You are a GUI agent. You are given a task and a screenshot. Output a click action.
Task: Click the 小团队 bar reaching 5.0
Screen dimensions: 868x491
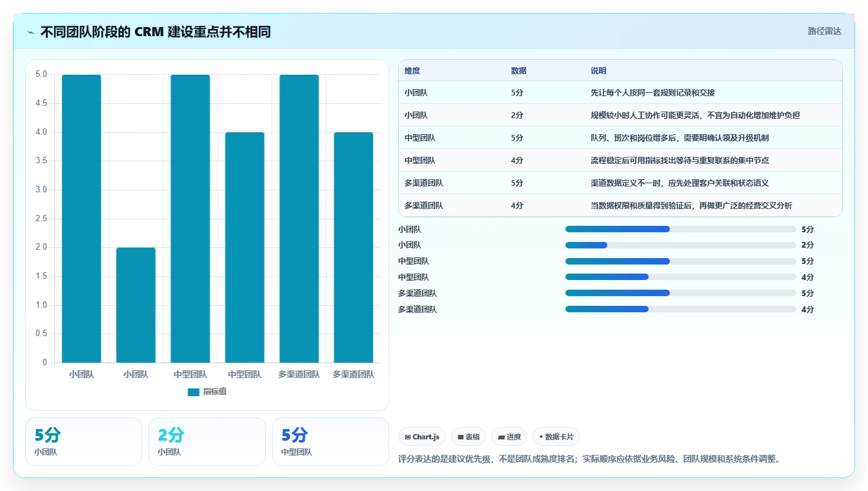point(81,219)
